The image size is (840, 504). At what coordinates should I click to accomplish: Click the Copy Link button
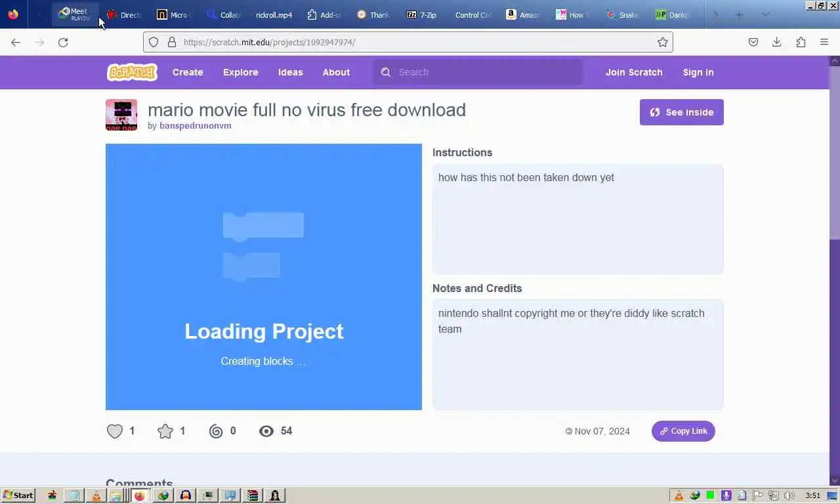683,431
